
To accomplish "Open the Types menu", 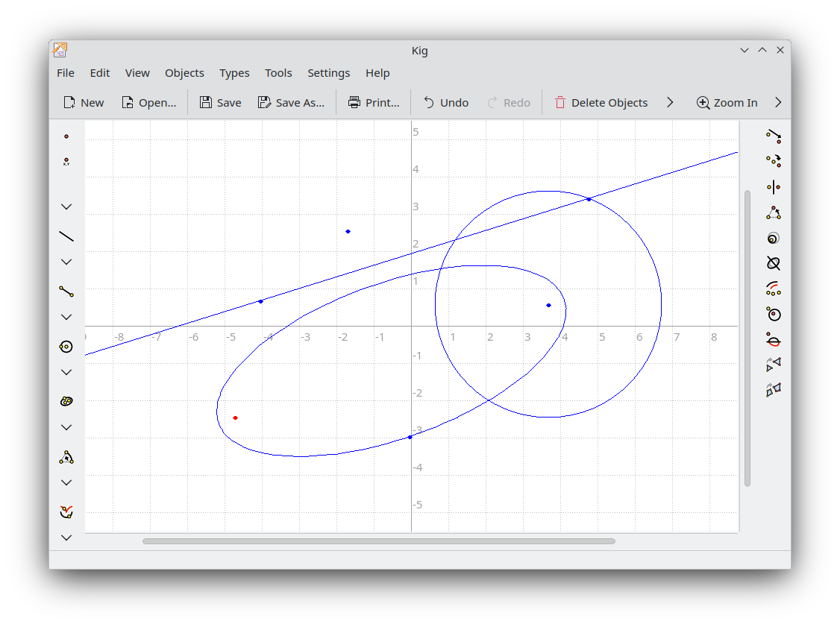I will tap(234, 73).
